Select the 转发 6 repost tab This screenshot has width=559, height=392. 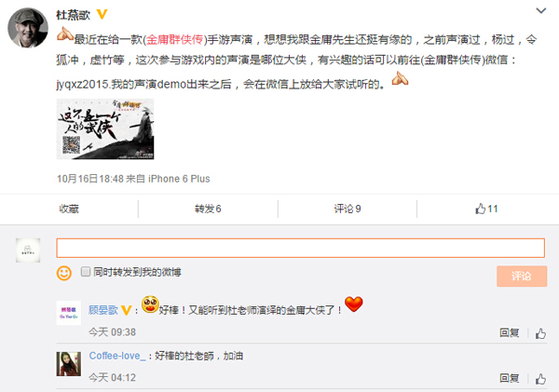coord(208,209)
